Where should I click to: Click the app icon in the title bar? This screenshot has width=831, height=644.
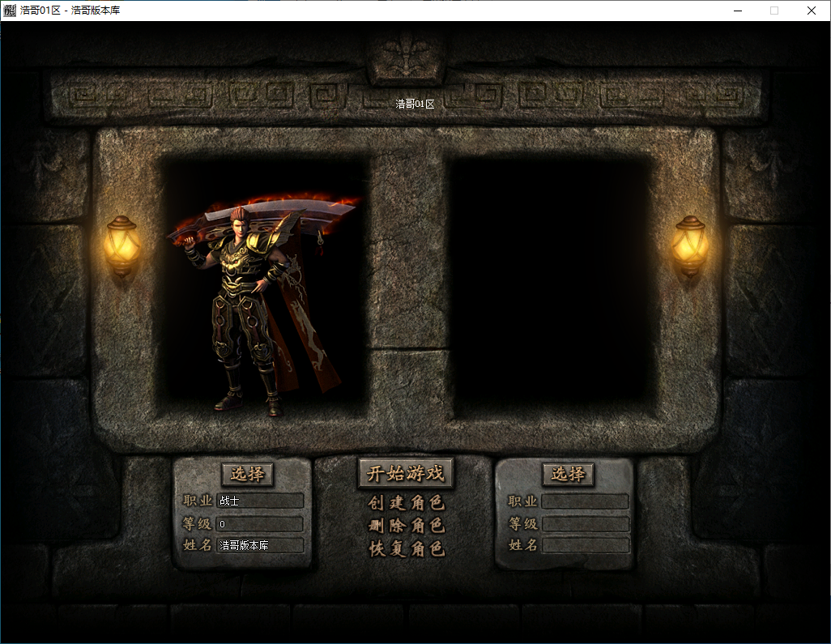tap(10, 11)
